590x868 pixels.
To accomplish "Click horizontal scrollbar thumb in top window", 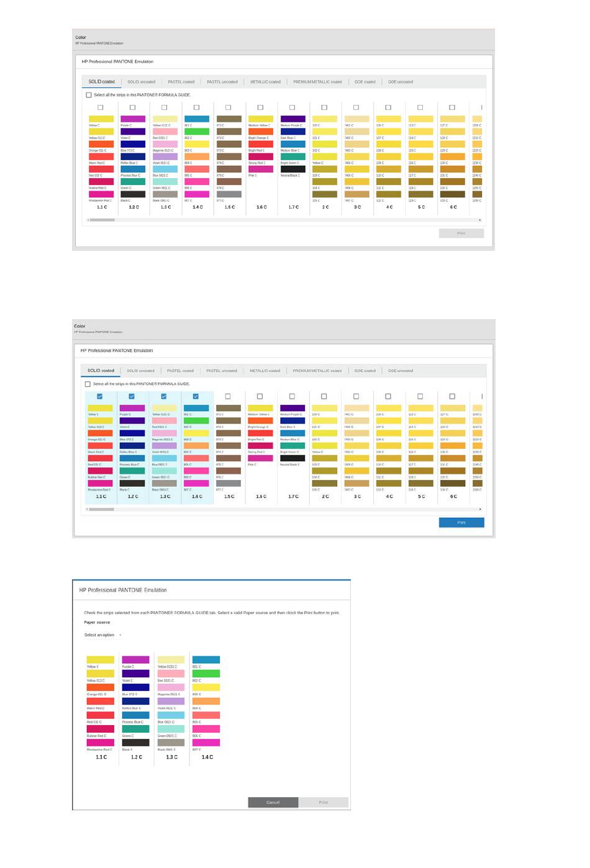I will coord(102,220).
